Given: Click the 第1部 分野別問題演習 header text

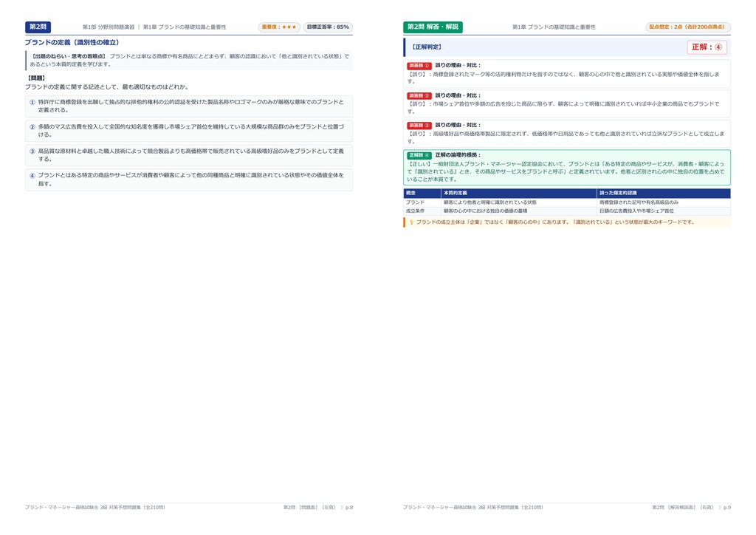Looking at the screenshot, I should click(x=109, y=27).
